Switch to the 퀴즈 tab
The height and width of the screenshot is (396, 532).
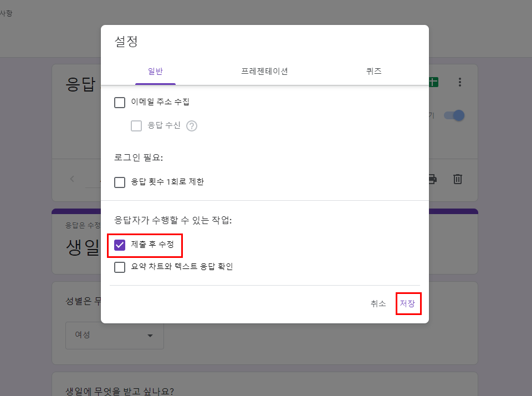pos(374,71)
